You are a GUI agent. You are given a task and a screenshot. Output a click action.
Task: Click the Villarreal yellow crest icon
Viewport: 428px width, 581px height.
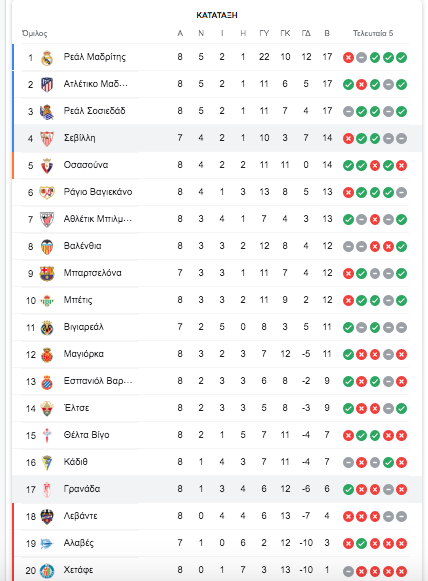coord(47,328)
